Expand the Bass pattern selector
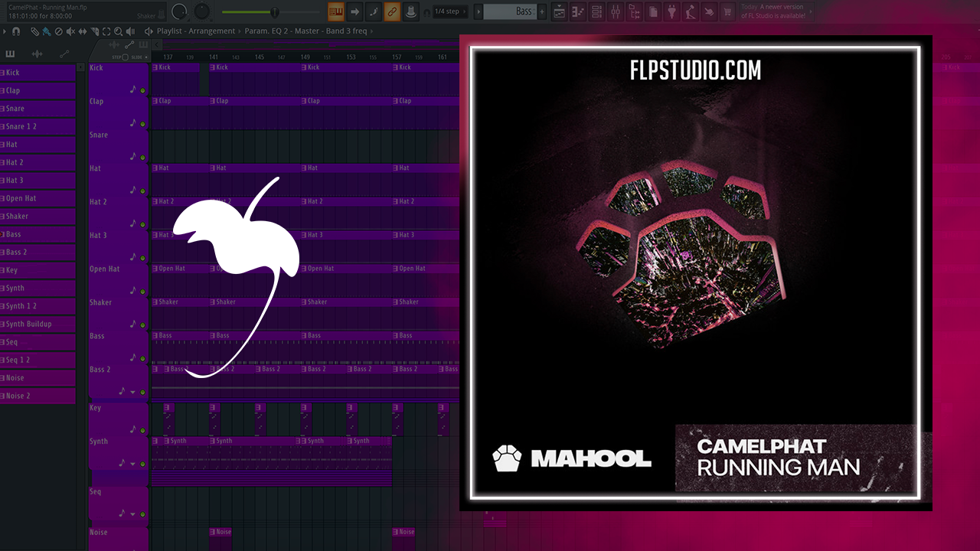980x551 pixels. coord(479,11)
